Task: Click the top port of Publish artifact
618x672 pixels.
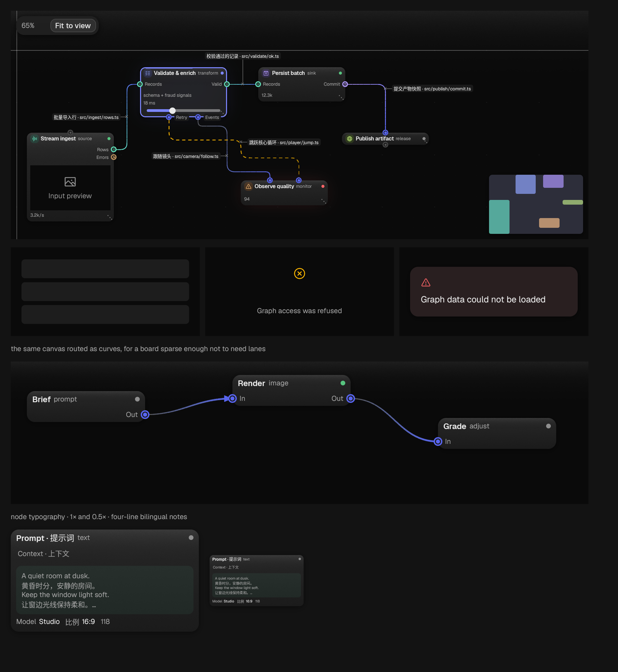Action: 386,133
